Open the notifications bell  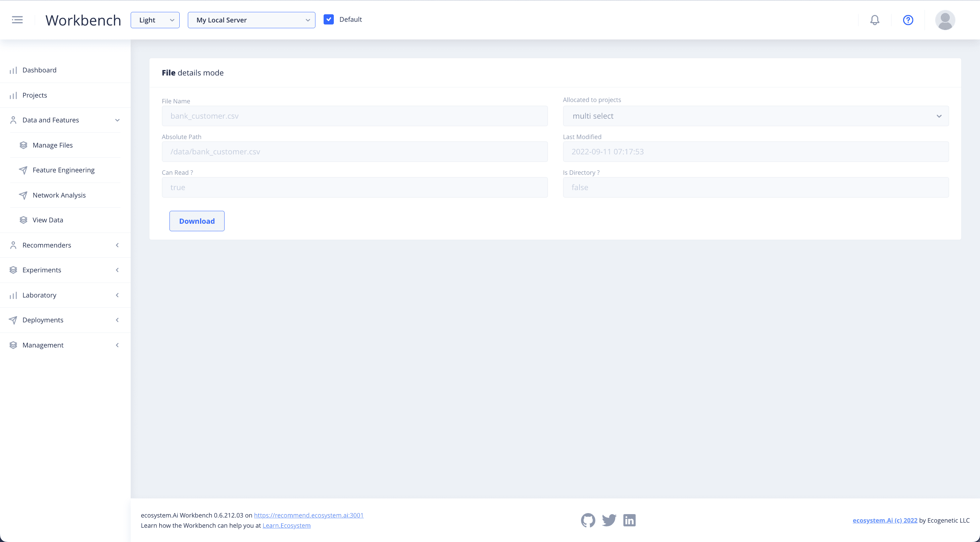[875, 20]
